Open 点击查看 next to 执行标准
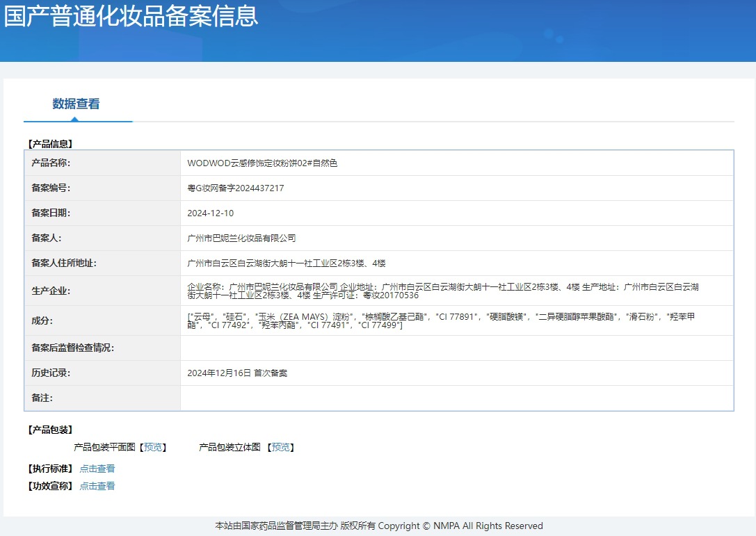The width and height of the screenshot is (756, 536). coord(97,469)
